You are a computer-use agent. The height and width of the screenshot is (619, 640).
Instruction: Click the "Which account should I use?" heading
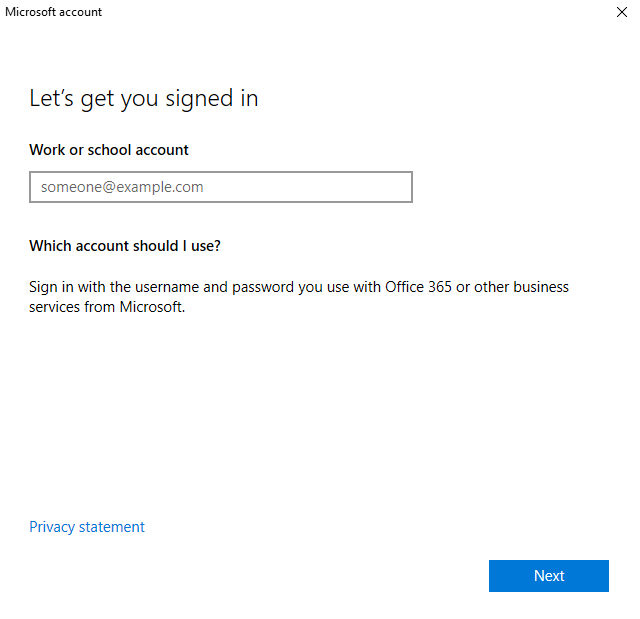[125, 246]
